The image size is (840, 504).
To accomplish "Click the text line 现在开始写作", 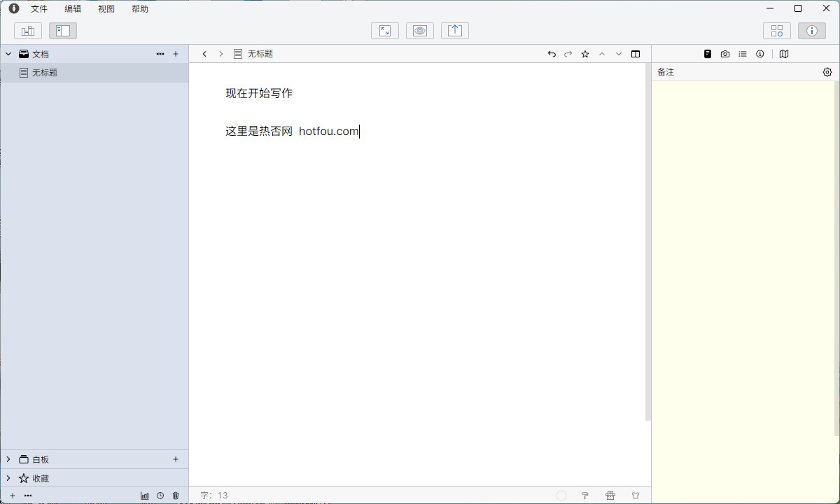I will [x=259, y=93].
